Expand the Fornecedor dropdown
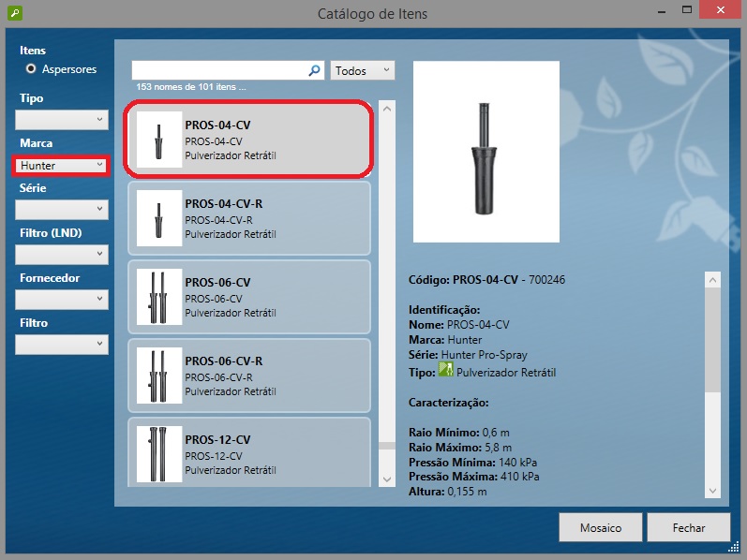Screen dimensions: 747x560 (x=62, y=300)
